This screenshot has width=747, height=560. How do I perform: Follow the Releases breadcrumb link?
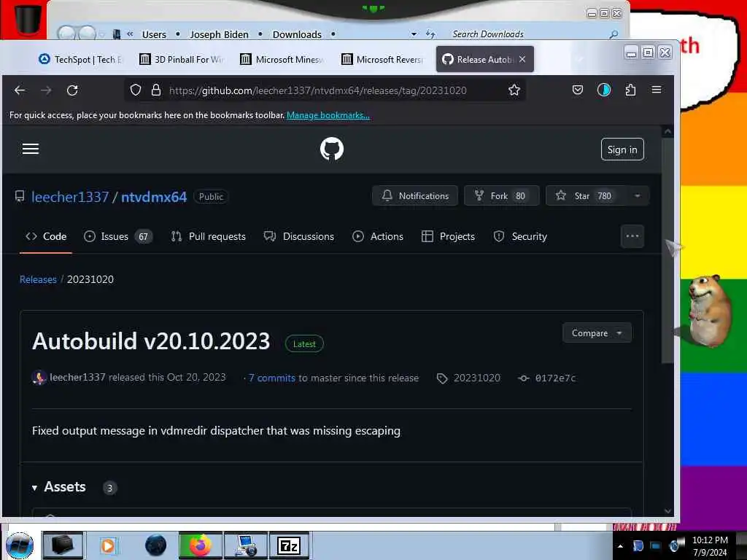pyautogui.click(x=38, y=279)
